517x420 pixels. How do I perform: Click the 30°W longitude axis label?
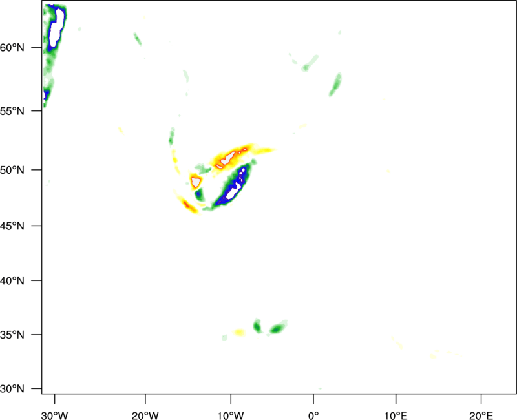click(55, 415)
